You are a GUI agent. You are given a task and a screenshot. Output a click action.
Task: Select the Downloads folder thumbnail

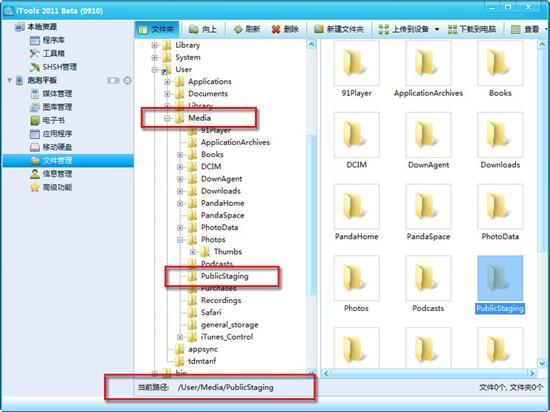500,141
